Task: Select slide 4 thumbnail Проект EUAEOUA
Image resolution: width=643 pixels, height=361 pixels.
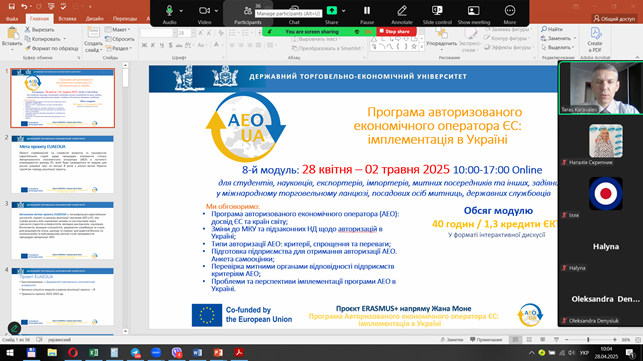Action: [63, 297]
